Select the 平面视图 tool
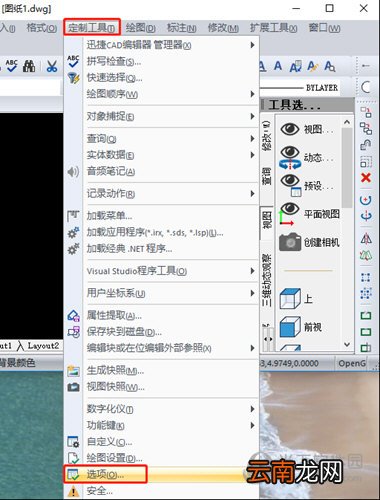380x500 pixels. [x=310, y=213]
